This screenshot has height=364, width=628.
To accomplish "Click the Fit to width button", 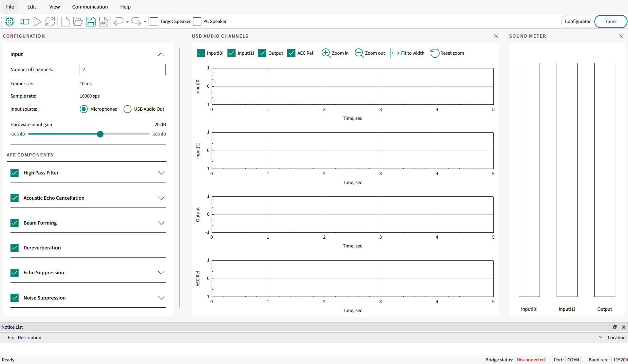I will coord(408,53).
